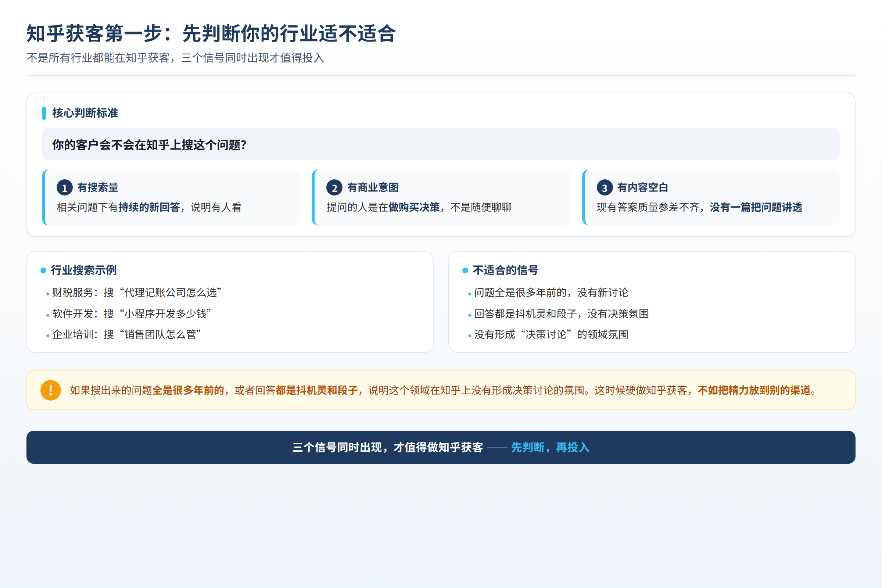The image size is (882, 588).
Task: Click the 行业搜索示例 heading
Action: point(84,270)
